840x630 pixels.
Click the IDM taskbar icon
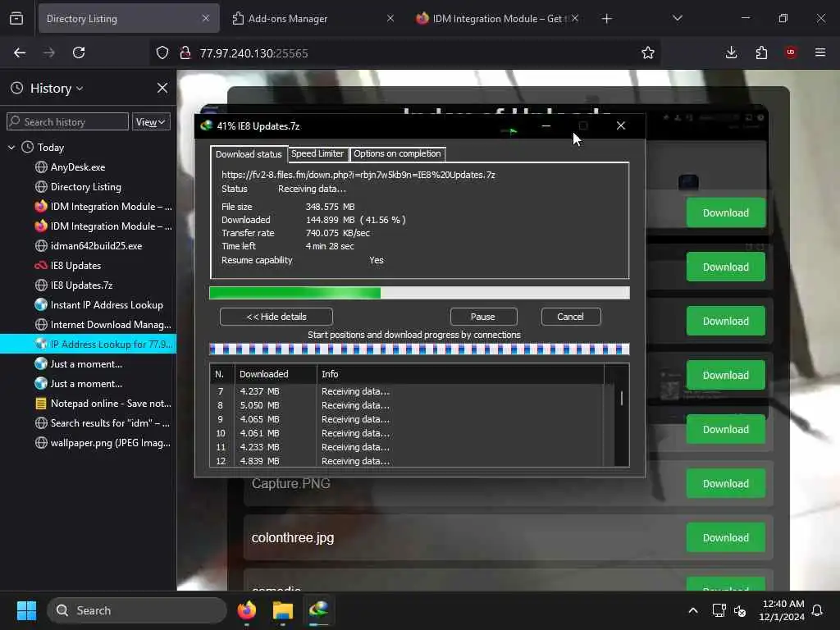tap(319, 610)
